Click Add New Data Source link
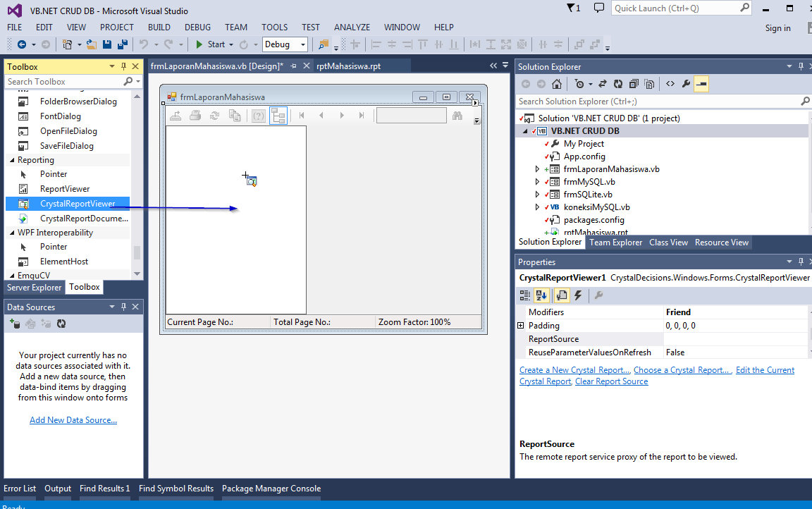This screenshot has height=509, width=812. (x=73, y=420)
